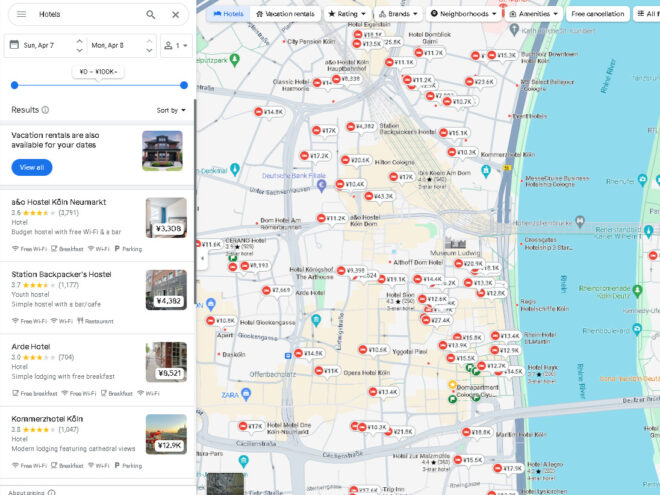Open the Brands filter dropdown

398,14
